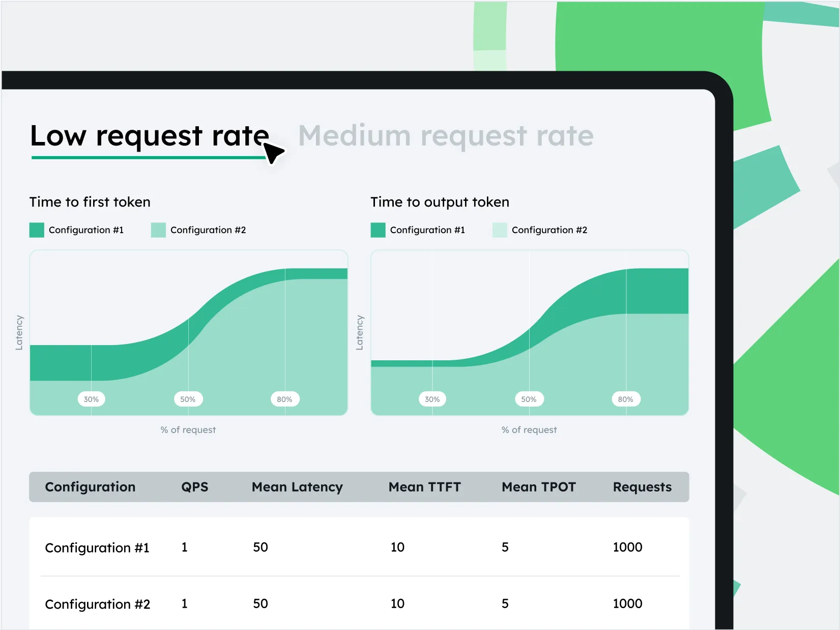Screen dimensions: 840x630
Task: Click '% of request' label under output token chart
Action: point(529,430)
